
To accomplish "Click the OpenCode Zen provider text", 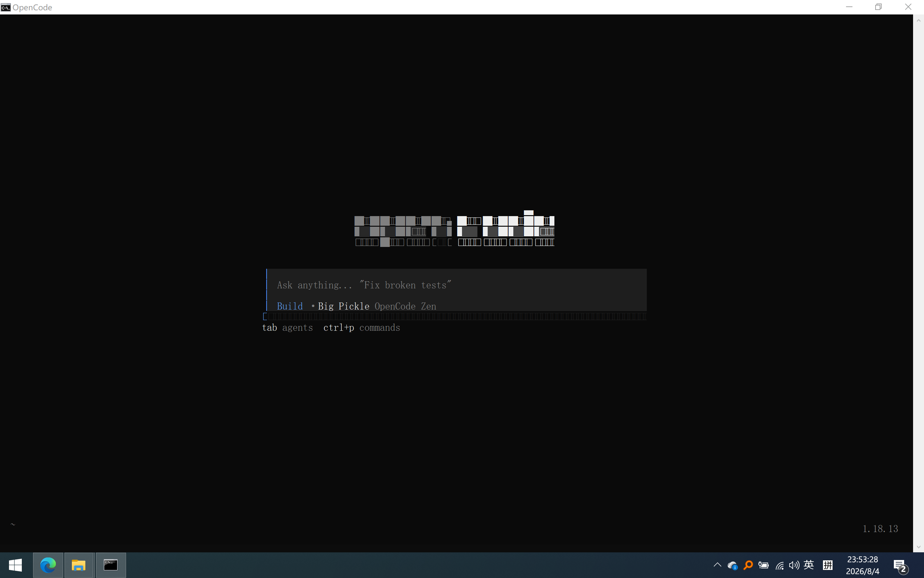I will [x=405, y=306].
